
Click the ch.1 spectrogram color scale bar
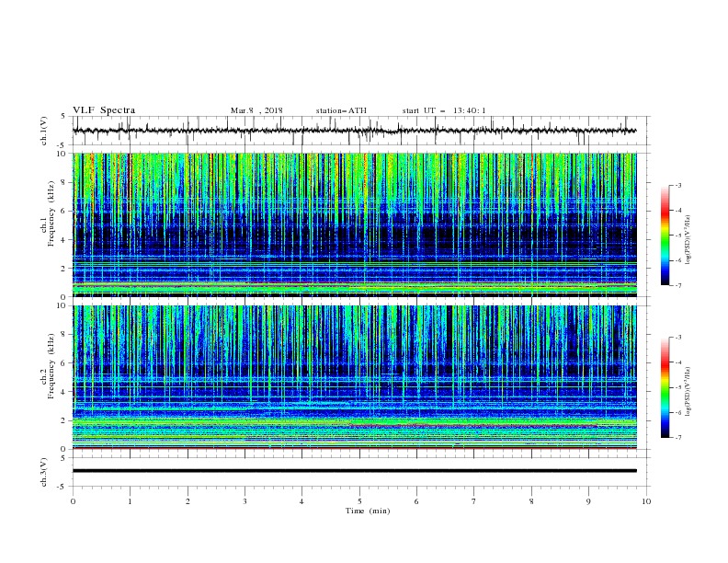pos(665,236)
